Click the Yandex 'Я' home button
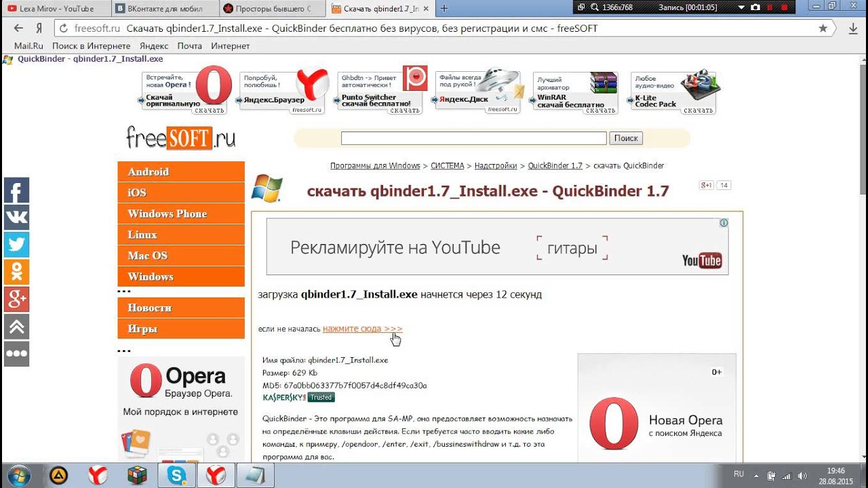Image resolution: width=868 pixels, height=488 pixels. pos(39,28)
